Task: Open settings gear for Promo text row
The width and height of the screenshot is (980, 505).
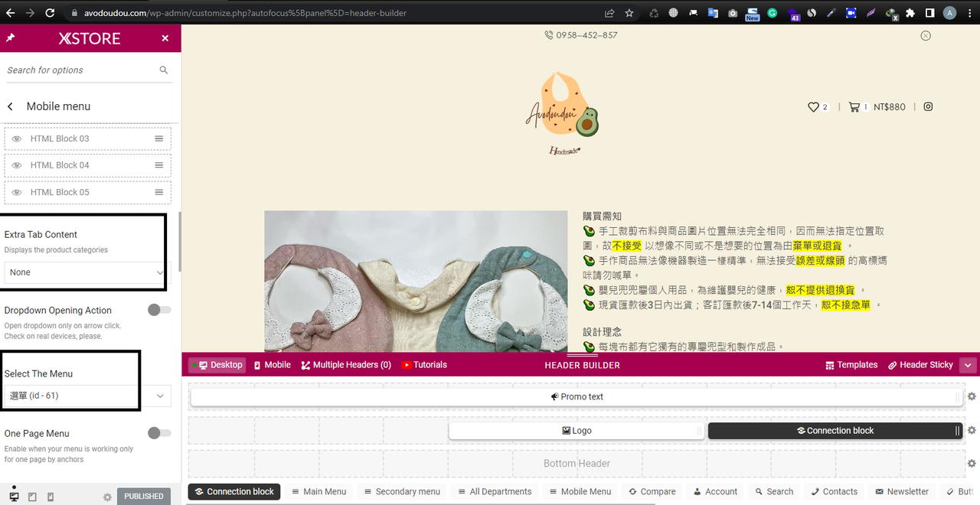Action: coord(972,396)
